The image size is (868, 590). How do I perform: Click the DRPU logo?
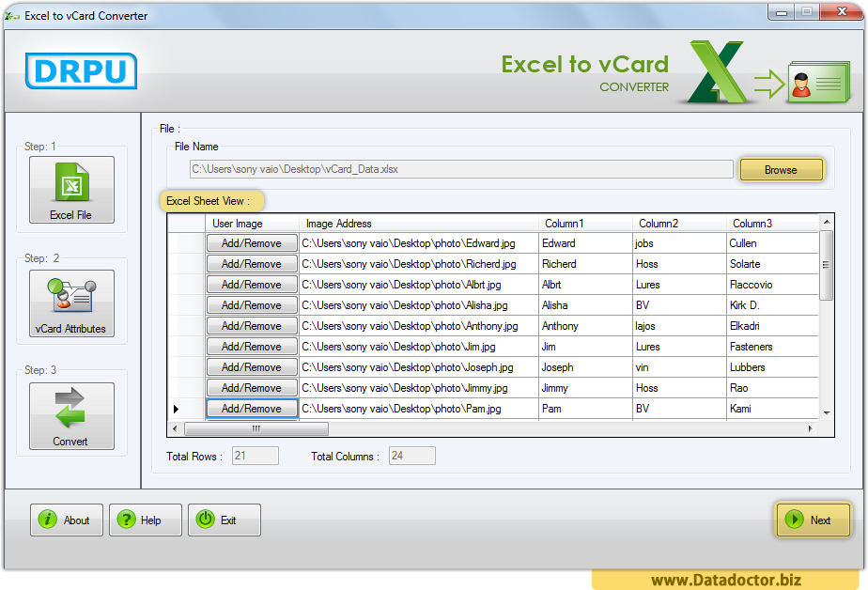click(x=81, y=71)
